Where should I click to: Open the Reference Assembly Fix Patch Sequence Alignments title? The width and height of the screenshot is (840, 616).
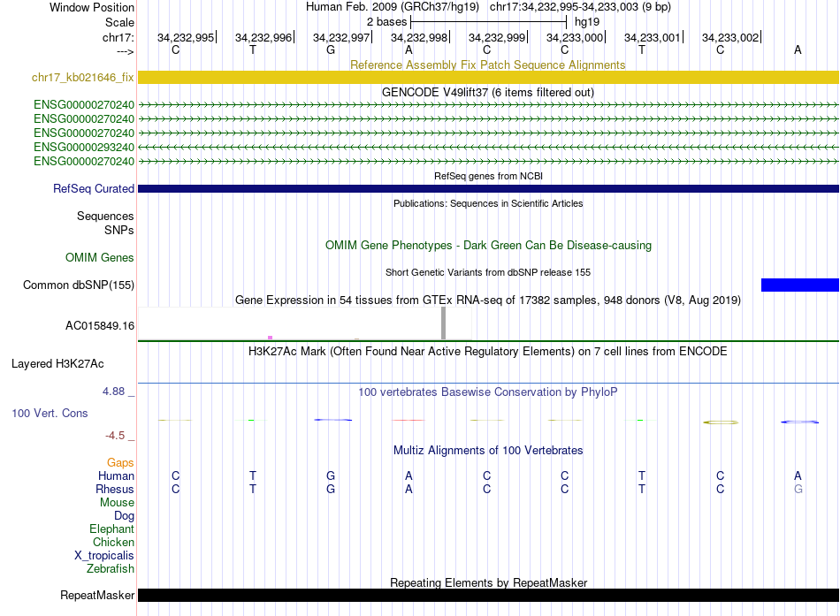point(487,65)
